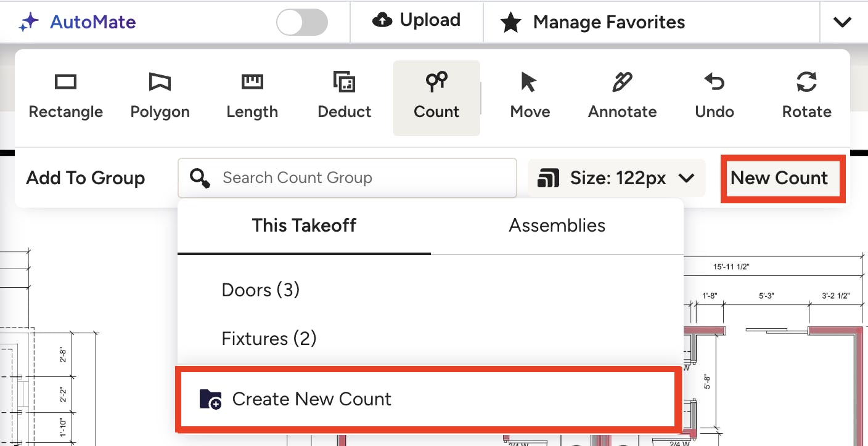Open Manage Favorites
868x446 pixels.
593,22
